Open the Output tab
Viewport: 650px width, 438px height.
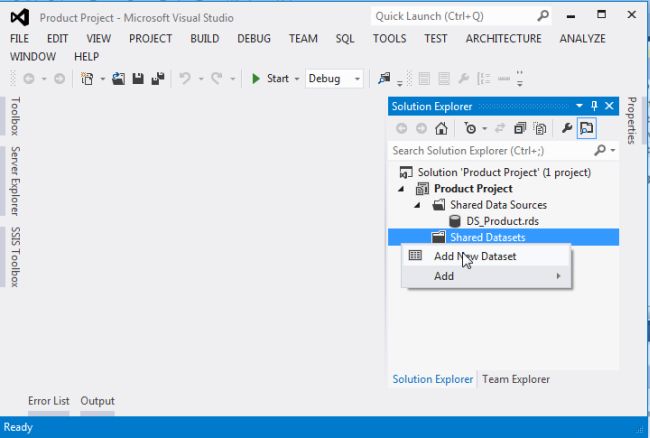(97, 401)
